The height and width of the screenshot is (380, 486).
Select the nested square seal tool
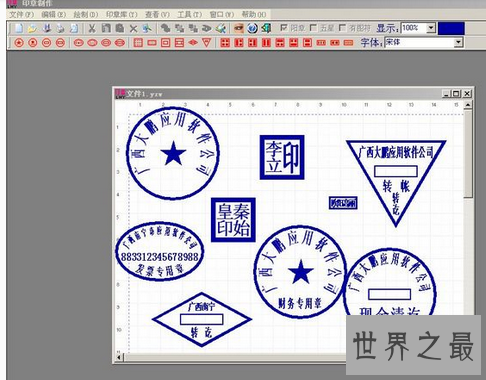166,43
